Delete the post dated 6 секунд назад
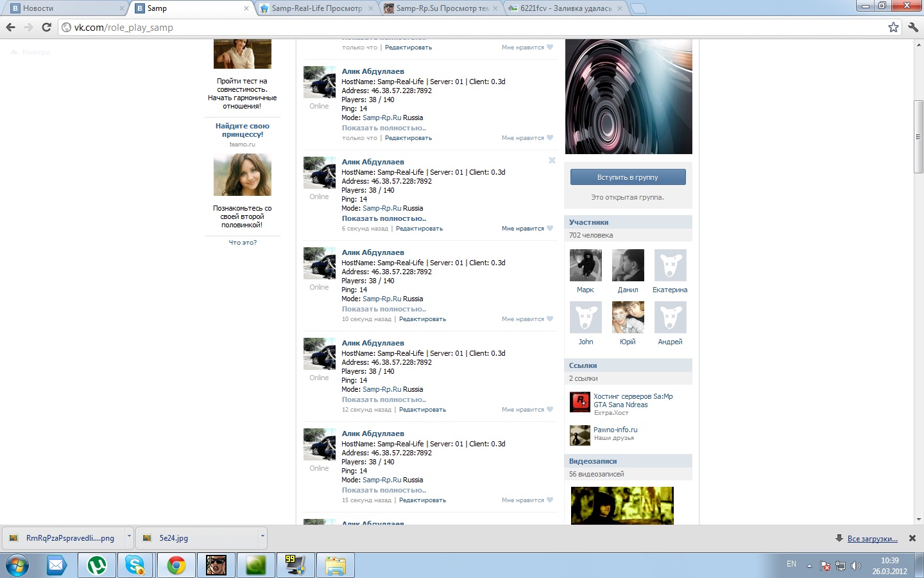The width and height of the screenshot is (924, 578). [x=552, y=161]
